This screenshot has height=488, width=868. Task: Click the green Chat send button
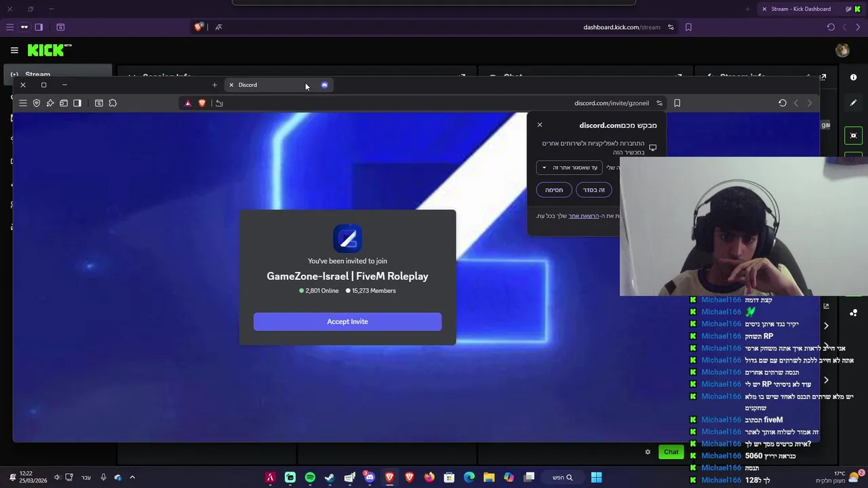point(671,452)
